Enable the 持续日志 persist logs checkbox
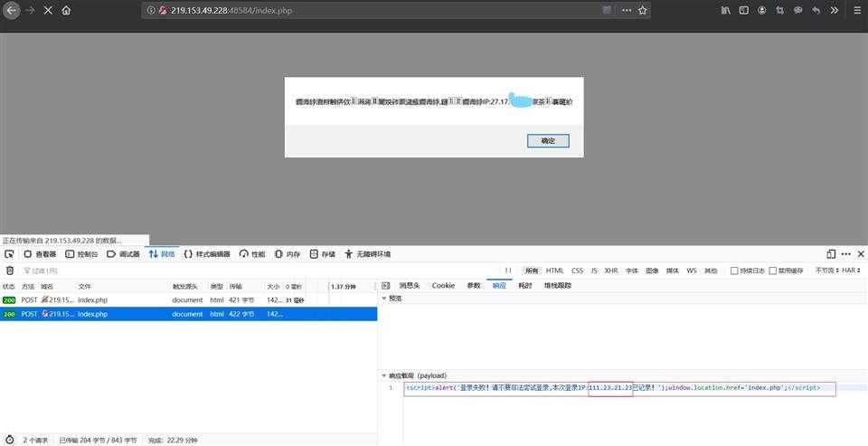868x446 pixels. pos(734,270)
